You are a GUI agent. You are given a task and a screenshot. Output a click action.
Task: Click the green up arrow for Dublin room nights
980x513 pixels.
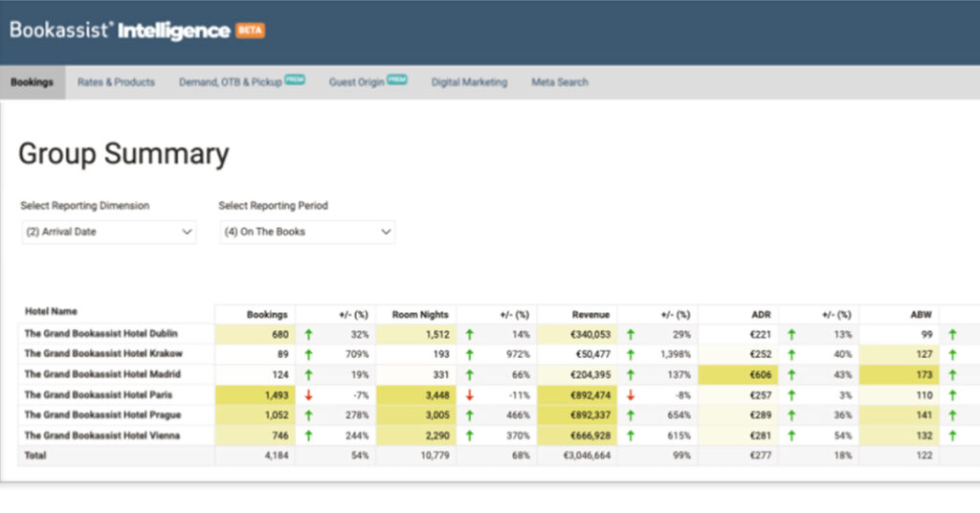[x=469, y=334]
